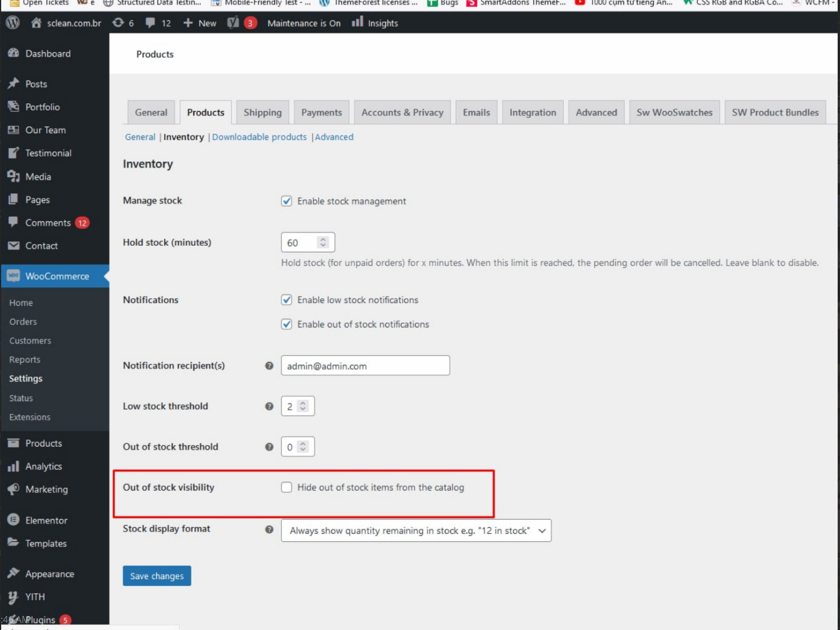Click the Dashboard gauge icon
The height and width of the screenshot is (630, 840).
tap(13, 53)
